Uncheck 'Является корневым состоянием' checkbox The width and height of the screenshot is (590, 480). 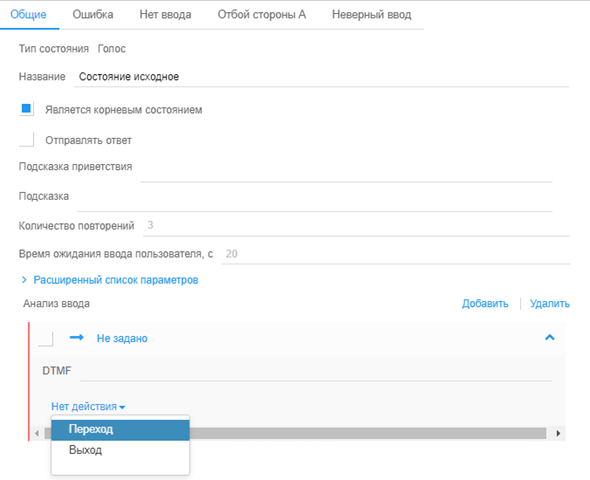coord(26,109)
